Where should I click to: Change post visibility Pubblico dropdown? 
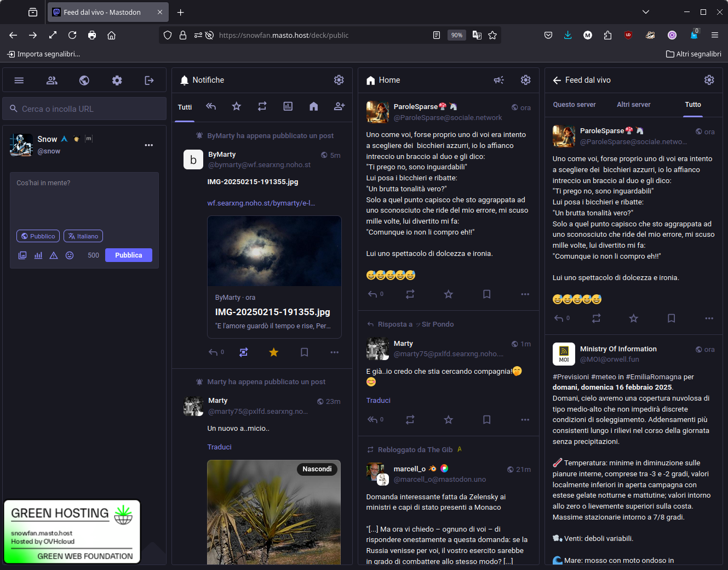tap(38, 236)
